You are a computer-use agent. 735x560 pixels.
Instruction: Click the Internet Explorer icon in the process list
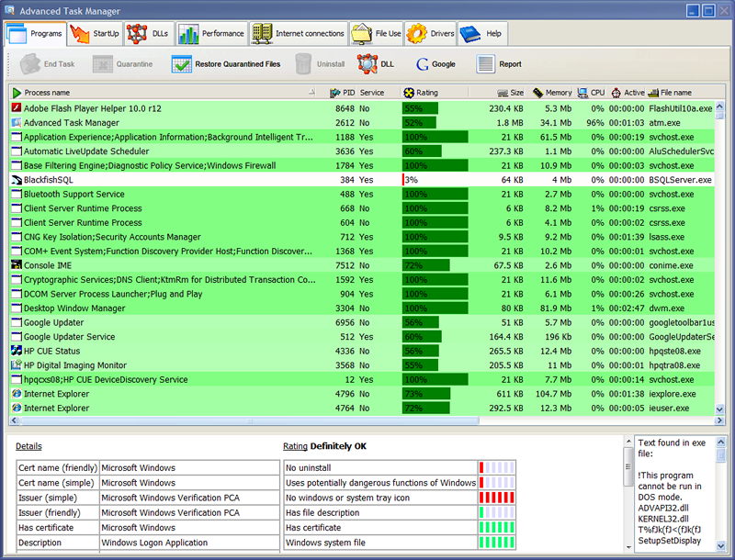17,394
